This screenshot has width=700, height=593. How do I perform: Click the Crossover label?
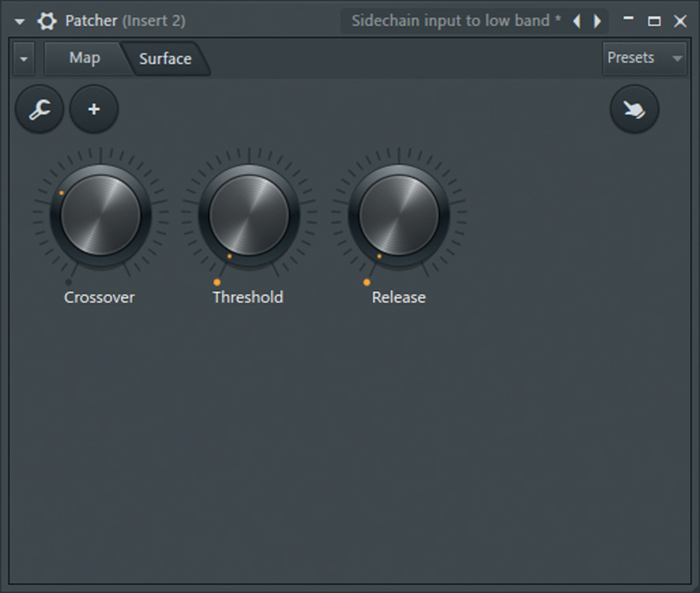[99, 298]
